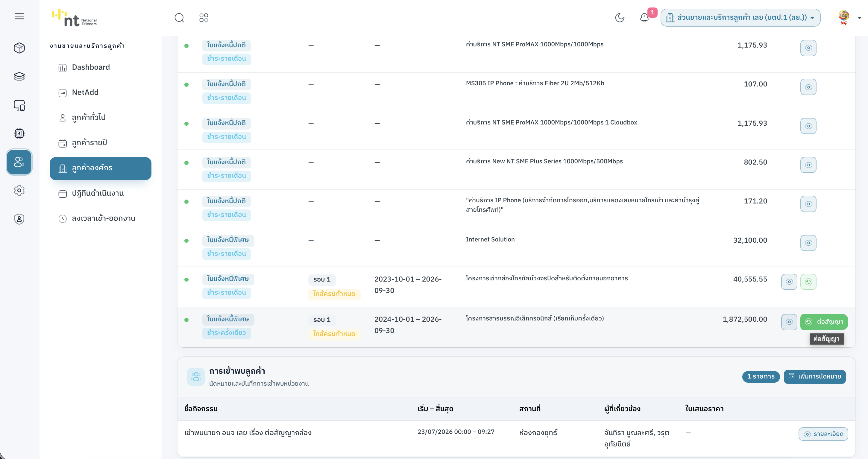The image size is (868, 459).
Task: Click renew icon on 40,555.55 row
Action: point(808,282)
